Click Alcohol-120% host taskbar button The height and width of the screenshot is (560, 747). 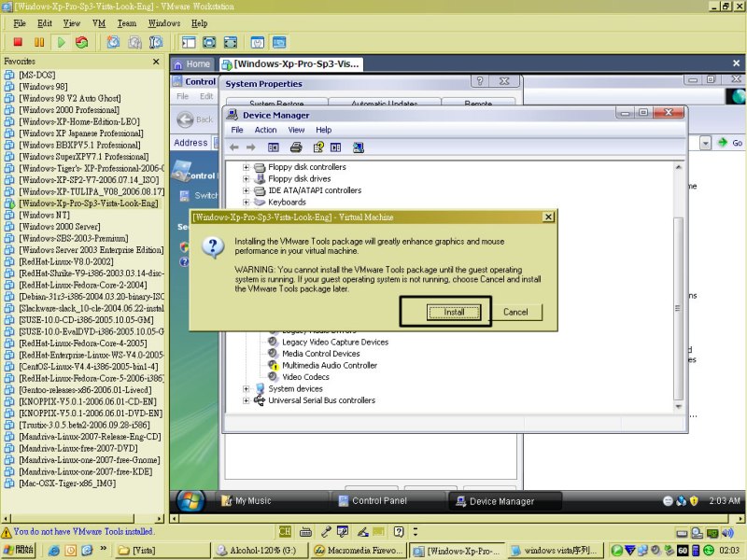[x=260, y=551]
